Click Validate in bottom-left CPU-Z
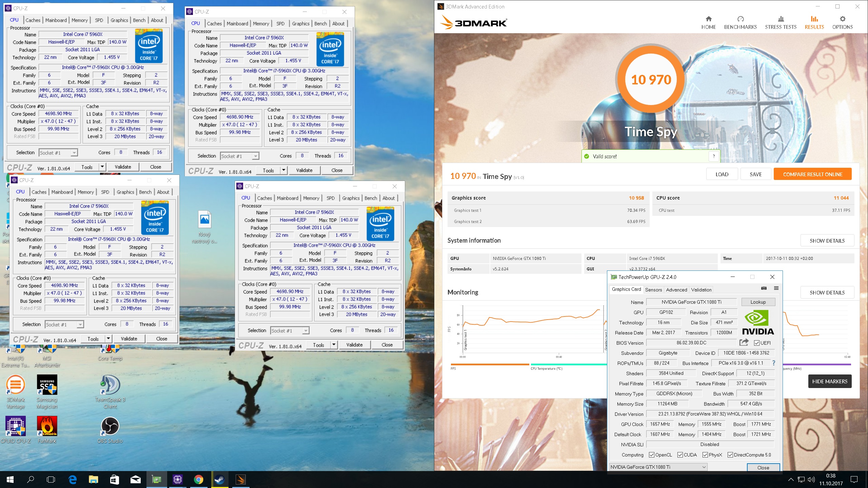This screenshot has width=868, height=488. tap(129, 339)
